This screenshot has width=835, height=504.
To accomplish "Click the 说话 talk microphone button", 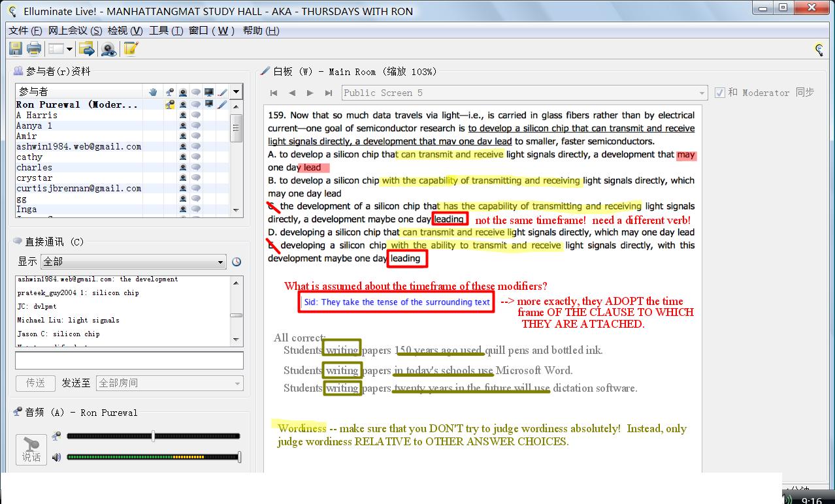I will pyautogui.click(x=31, y=449).
